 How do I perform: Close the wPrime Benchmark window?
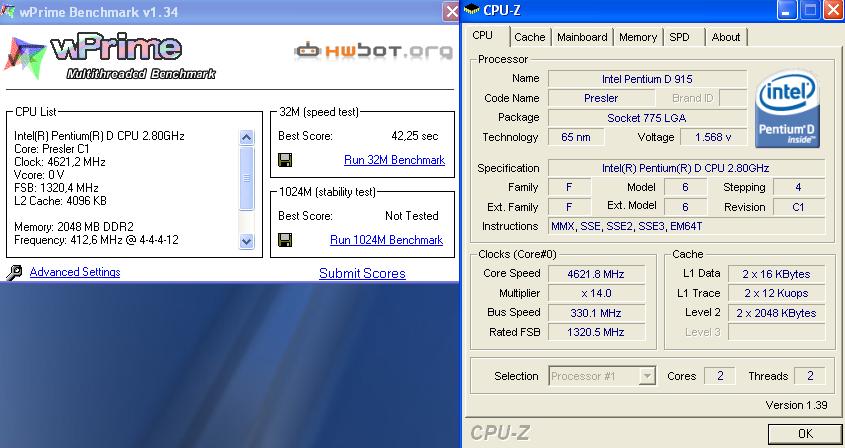pos(451,11)
